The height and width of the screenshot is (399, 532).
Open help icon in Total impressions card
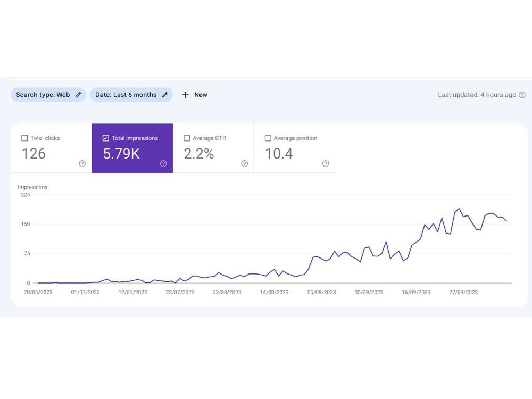(x=163, y=163)
